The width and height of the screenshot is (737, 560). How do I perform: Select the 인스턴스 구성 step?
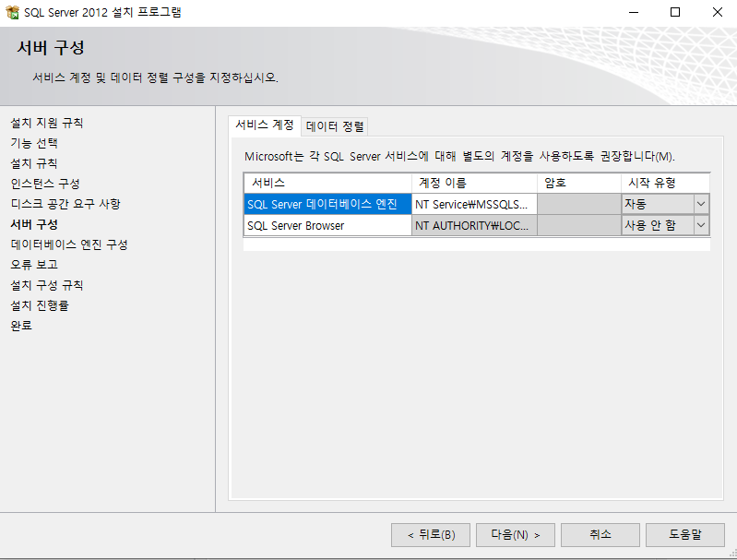tap(45, 184)
